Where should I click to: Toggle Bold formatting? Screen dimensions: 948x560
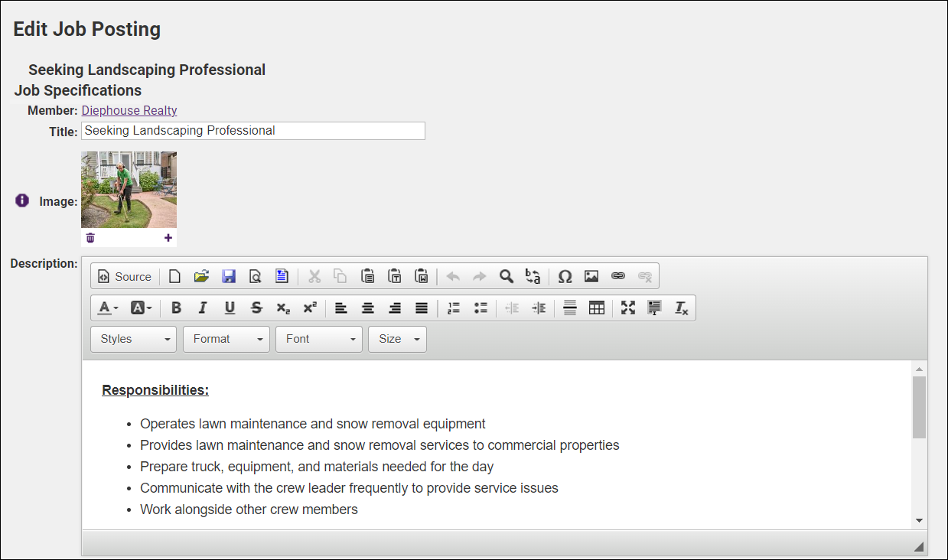pyautogui.click(x=176, y=308)
